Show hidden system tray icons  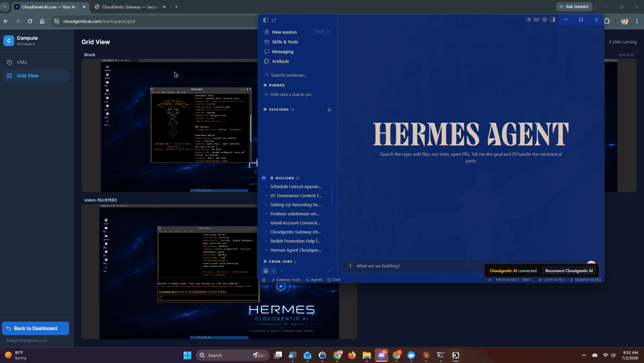tap(584, 355)
